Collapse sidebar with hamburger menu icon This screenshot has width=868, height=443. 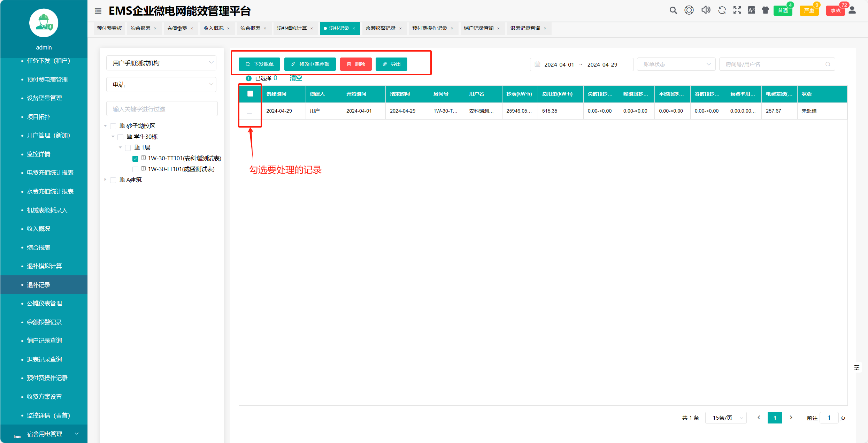pyautogui.click(x=98, y=11)
